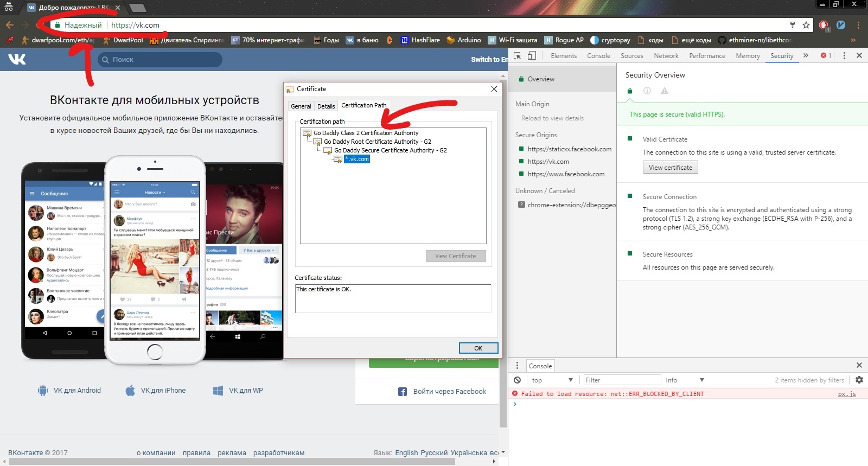The width and height of the screenshot is (868, 466).
Task: Click the 'VK для iPhone' link
Action: click(x=156, y=391)
